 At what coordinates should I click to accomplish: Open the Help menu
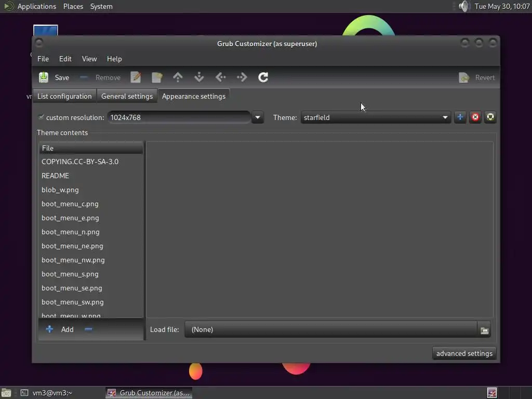coord(114,59)
